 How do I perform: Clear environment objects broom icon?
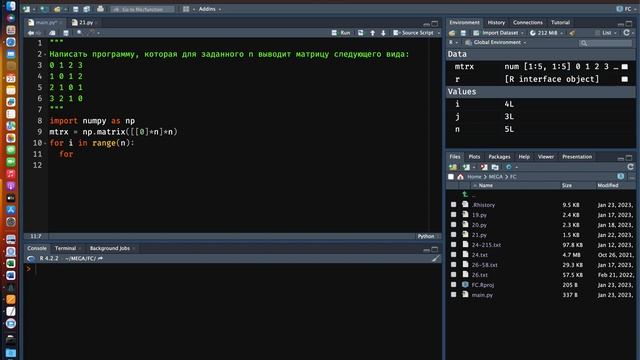coord(572,33)
